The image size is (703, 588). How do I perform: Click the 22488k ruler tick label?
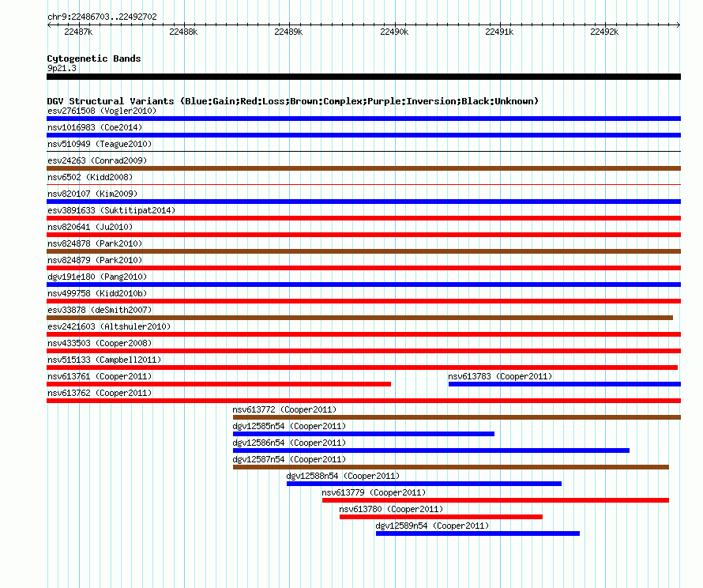point(183,32)
